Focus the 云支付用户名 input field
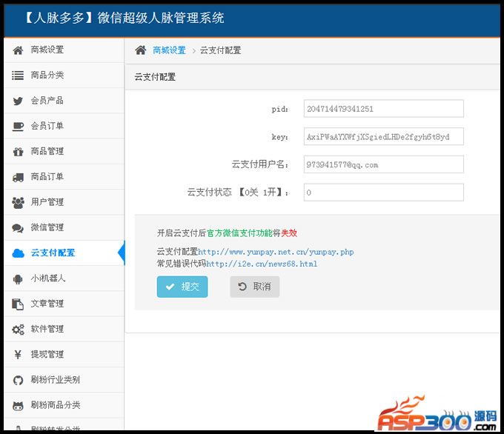 383,165
